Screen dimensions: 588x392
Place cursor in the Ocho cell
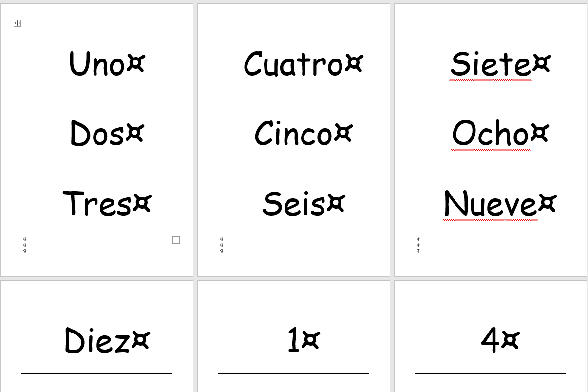(490, 132)
